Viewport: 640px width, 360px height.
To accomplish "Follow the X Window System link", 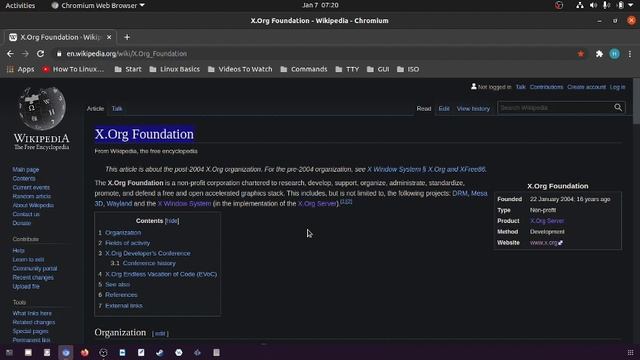I will pos(184,203).
